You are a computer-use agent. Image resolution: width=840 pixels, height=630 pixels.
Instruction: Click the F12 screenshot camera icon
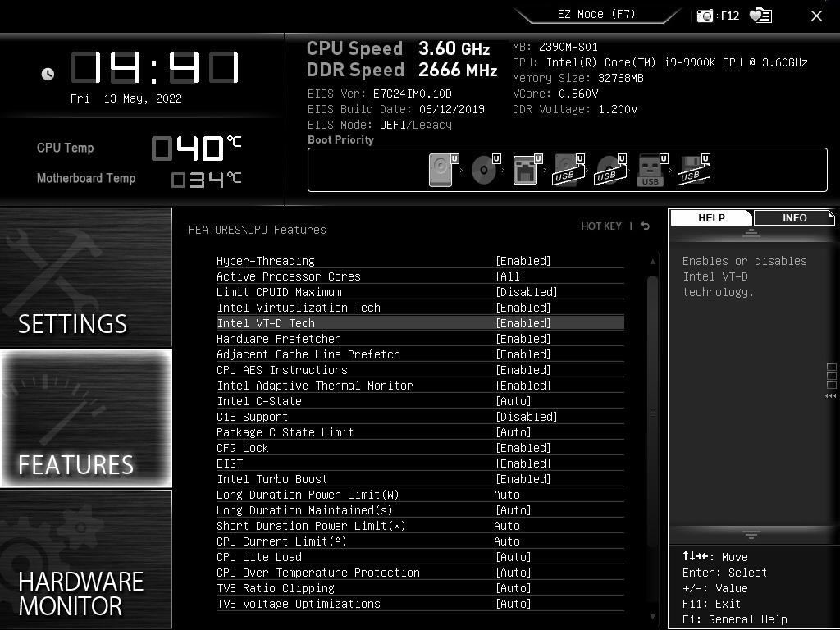(705, 16)
